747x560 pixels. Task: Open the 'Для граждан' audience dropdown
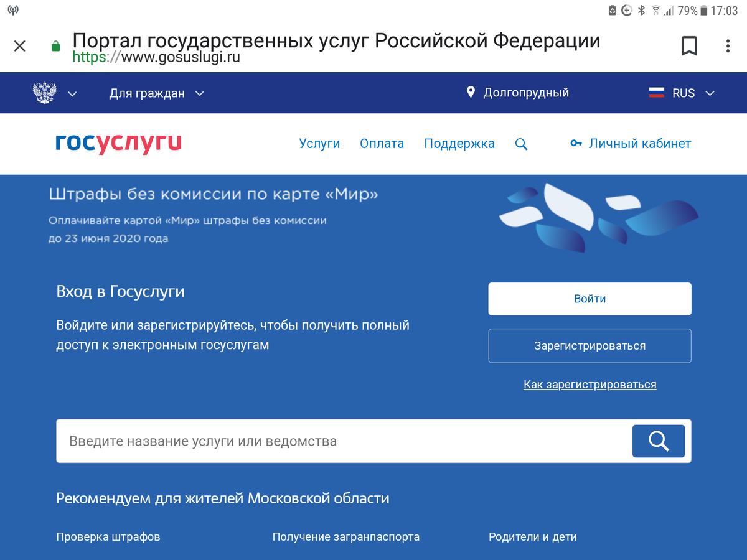pyautogui.click(x=157, y=93)
